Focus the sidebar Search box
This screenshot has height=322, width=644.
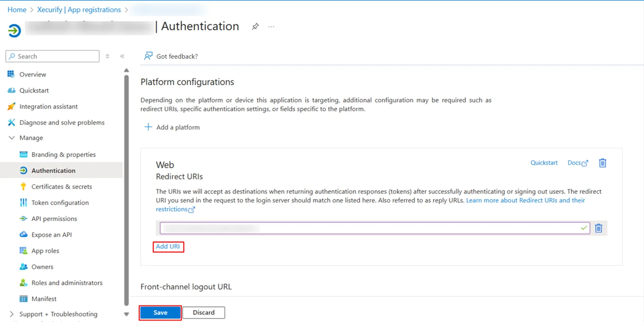coord(52,56)
